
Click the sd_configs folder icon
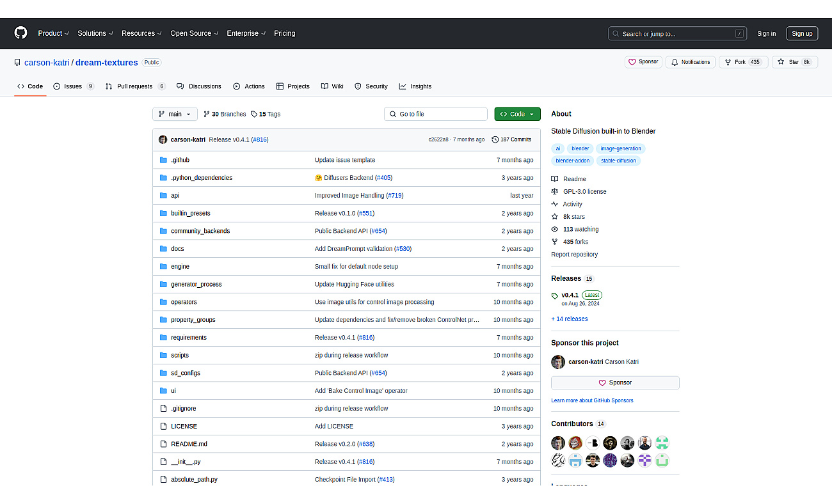(x=163, y=373)
